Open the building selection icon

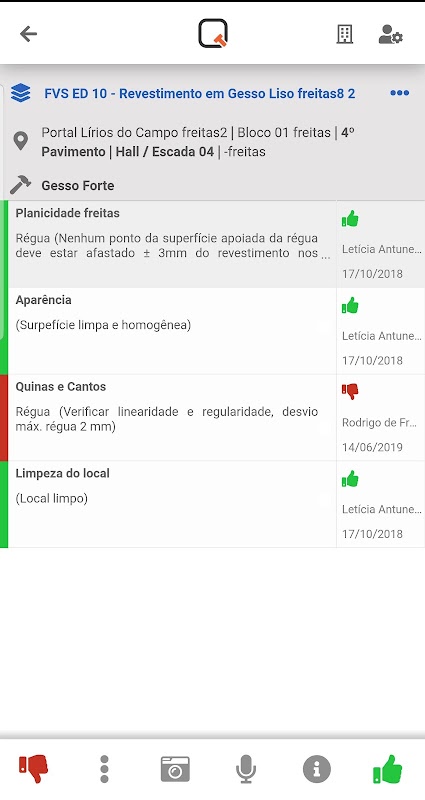(345, 34)
